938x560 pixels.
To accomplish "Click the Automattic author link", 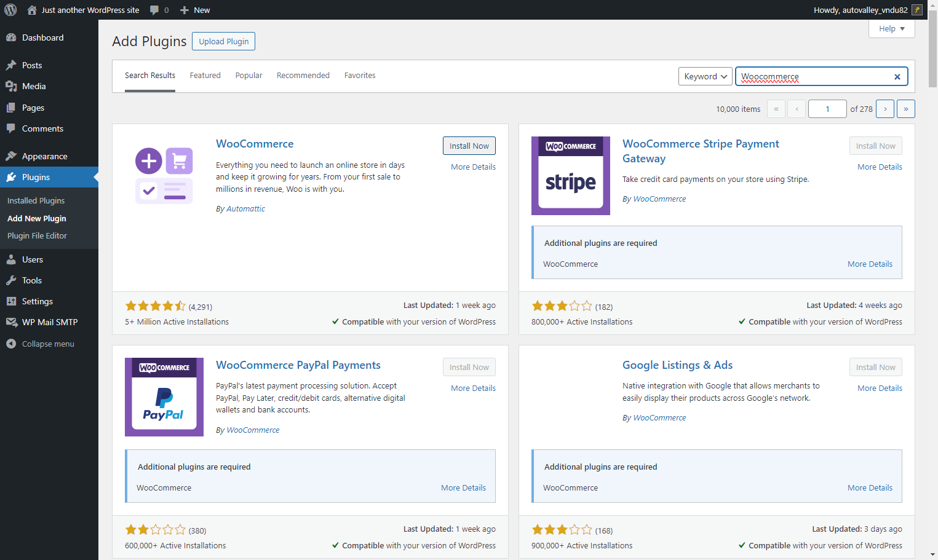I will 245,209.
